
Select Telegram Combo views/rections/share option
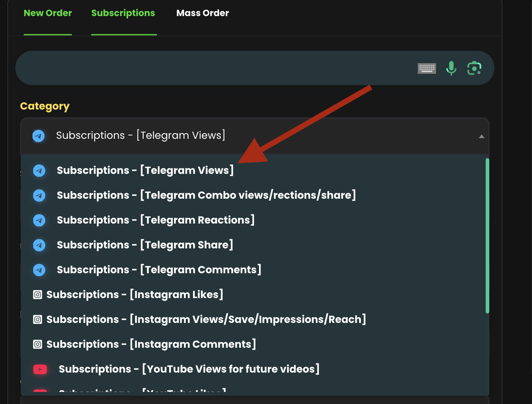point(206,195)
